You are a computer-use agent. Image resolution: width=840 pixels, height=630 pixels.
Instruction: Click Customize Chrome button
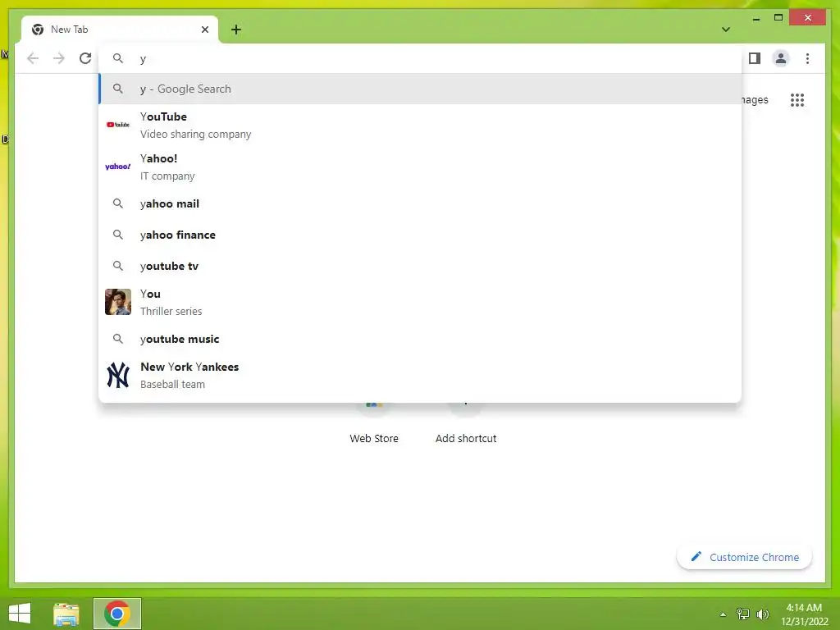(x=744, y=557)
